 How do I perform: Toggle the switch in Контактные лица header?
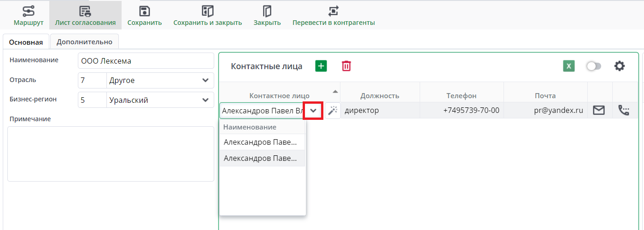tap(594, 66)
